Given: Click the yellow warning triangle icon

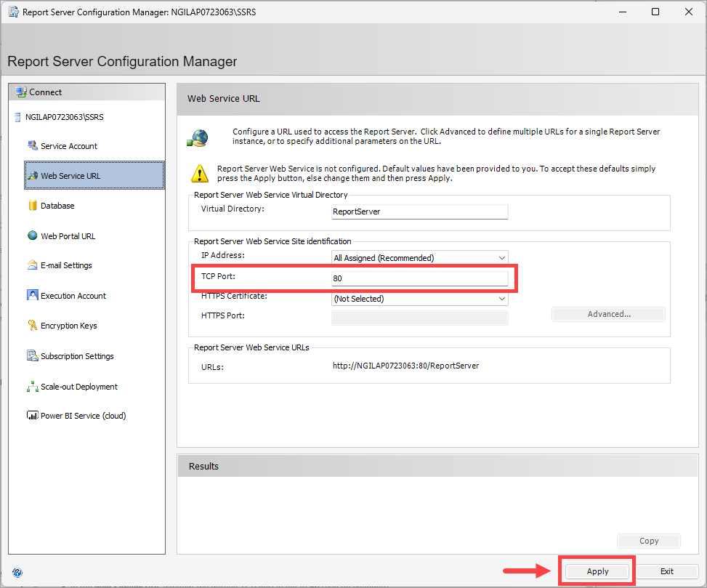Looking at the screenshot, I should (x=200, y=174).
